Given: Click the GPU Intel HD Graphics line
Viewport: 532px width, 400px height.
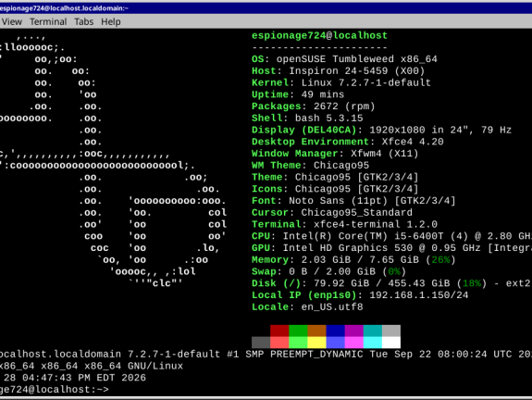Looking at the screenshot, I should pos(392,248).
